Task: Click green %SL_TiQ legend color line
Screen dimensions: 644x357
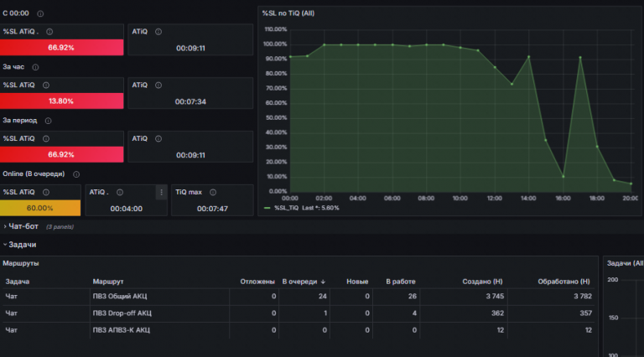Action: (x=267, y=208)
